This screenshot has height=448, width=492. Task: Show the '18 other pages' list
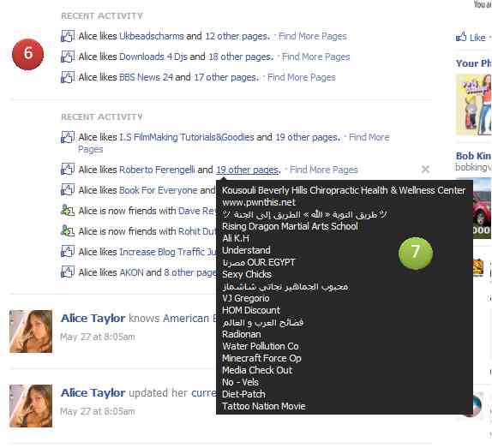click(x=241, y=57)
